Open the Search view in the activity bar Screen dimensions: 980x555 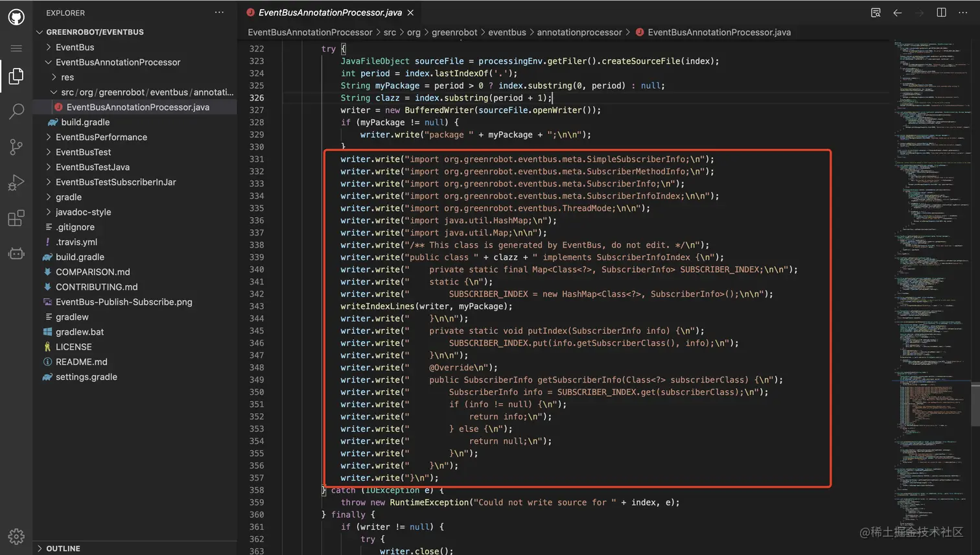(16, 110)
